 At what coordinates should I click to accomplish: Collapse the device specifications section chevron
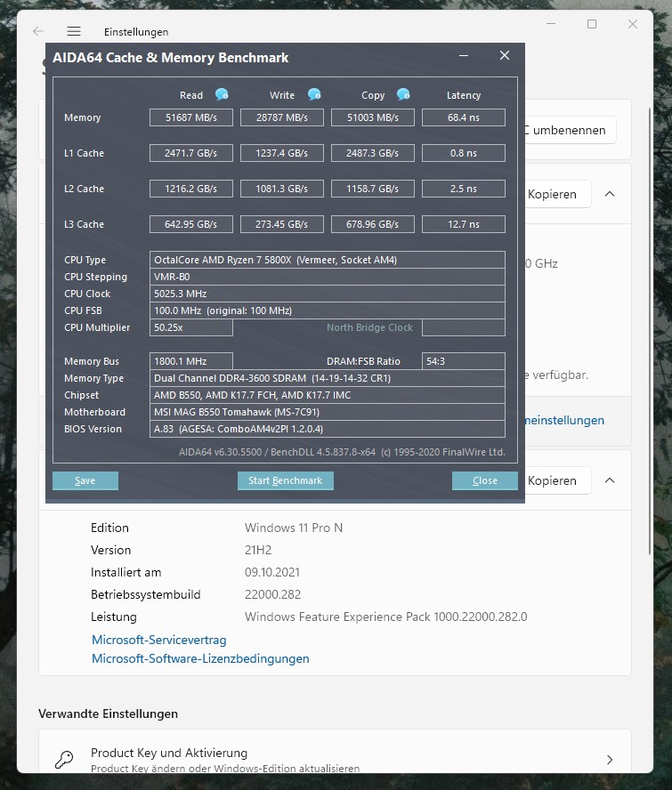(x=610, y=194)
